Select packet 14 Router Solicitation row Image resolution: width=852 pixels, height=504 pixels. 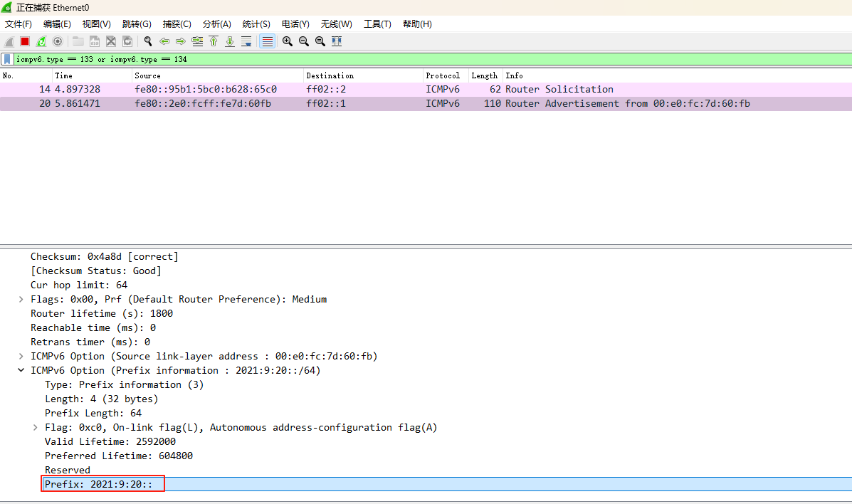coord(426,89)
